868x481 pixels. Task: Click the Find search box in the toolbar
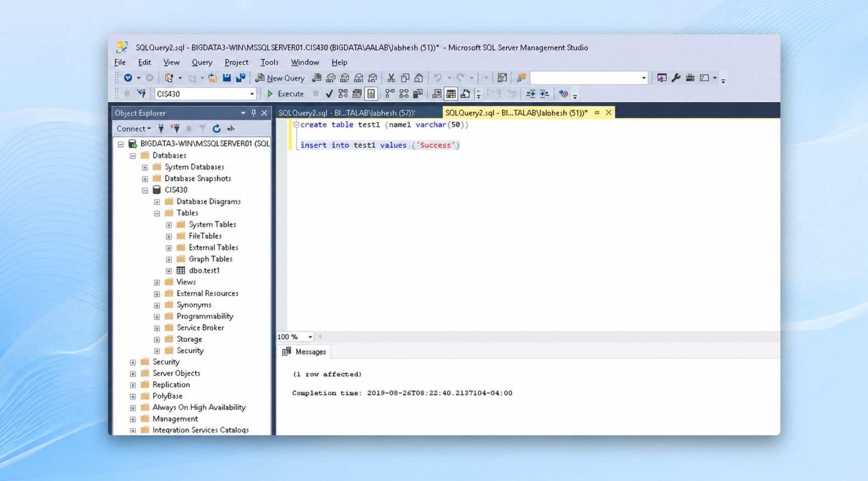pos(589,78)
